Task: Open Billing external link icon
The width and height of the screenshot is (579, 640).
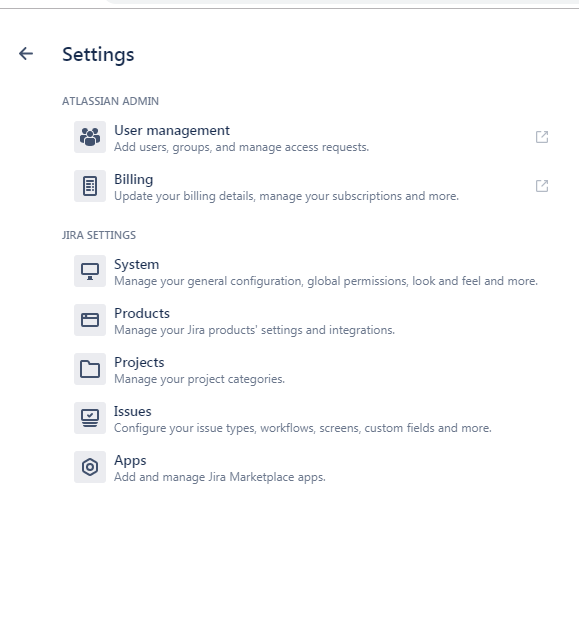Action: tap(542, 186)
